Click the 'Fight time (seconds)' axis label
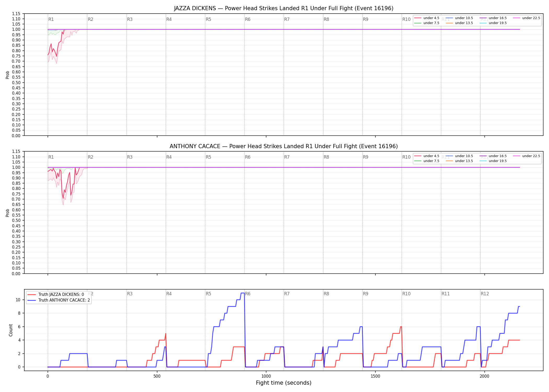This screenshot has height=392, width=549. coord(284,383)
